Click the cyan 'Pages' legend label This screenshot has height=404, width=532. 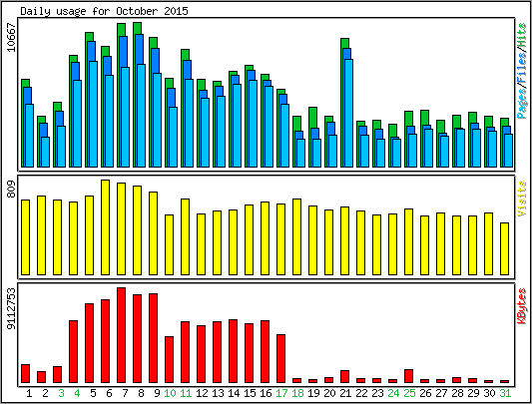522,103
